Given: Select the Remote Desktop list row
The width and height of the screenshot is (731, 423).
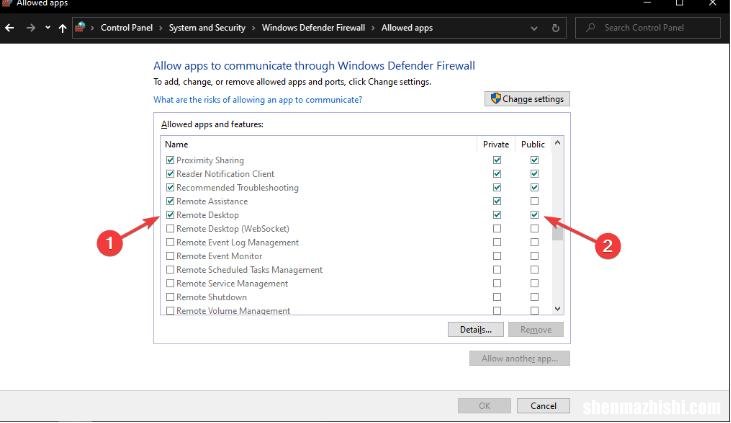Looking at the screenshot, I should [x=356, y=215].
